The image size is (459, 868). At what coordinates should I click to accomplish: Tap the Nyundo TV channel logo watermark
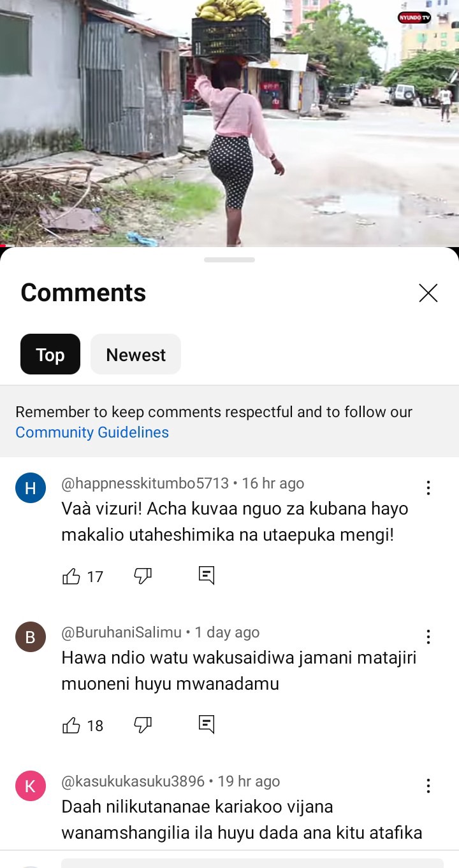coord(414,17)
